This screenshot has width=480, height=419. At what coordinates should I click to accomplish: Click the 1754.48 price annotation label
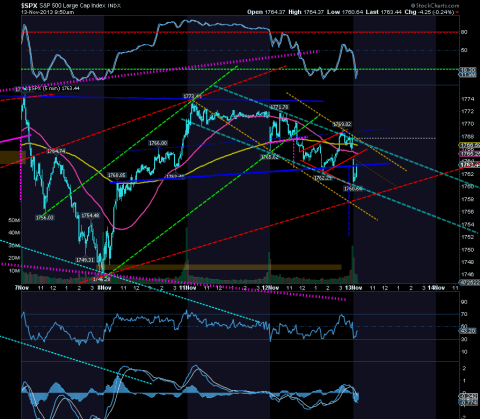click(x=90, y=216)
